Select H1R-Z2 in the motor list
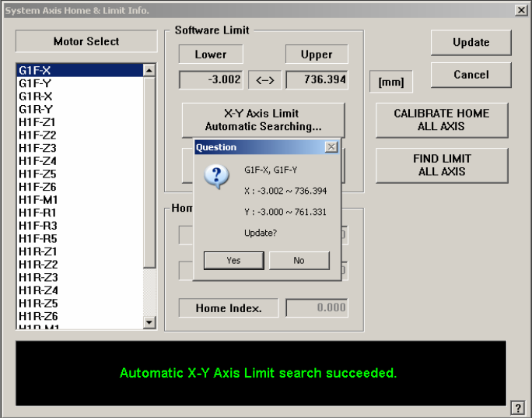 coord(80,264)
